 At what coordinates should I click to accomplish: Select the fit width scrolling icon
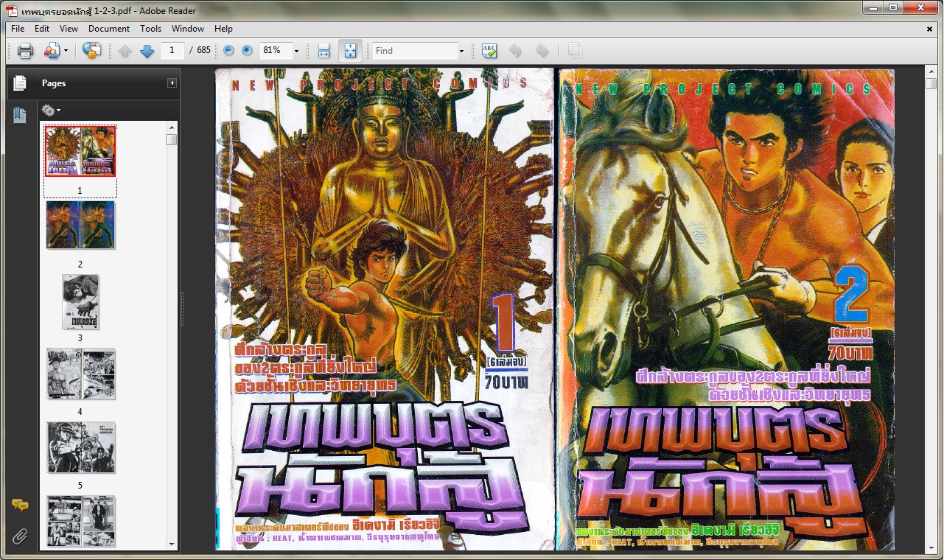[x=324, y=51]
